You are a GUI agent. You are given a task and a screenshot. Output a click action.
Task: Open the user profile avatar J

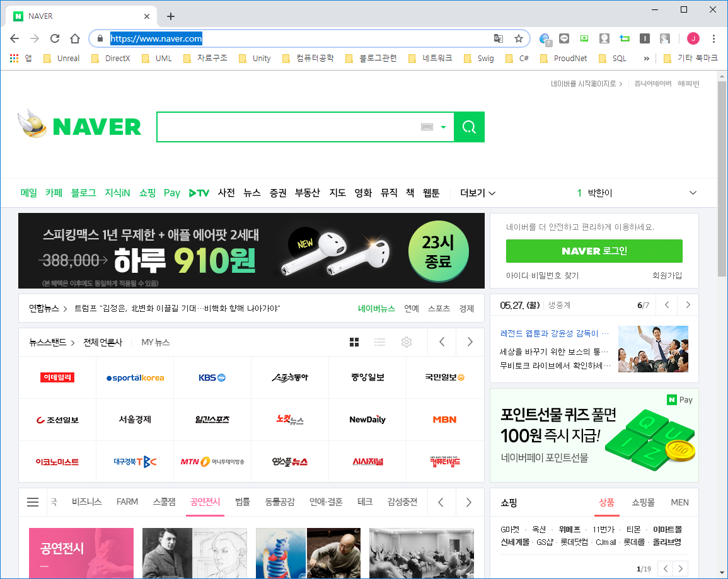[693, 38]
